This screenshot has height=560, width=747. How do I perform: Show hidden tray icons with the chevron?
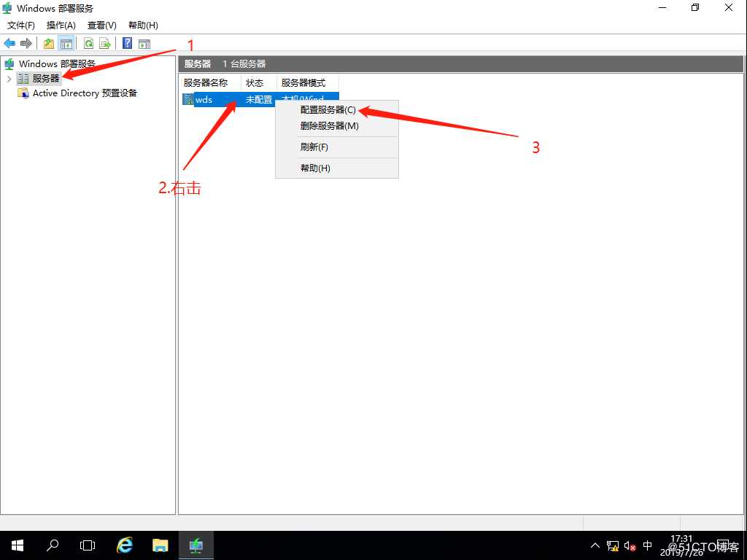(x=595, y=545)
